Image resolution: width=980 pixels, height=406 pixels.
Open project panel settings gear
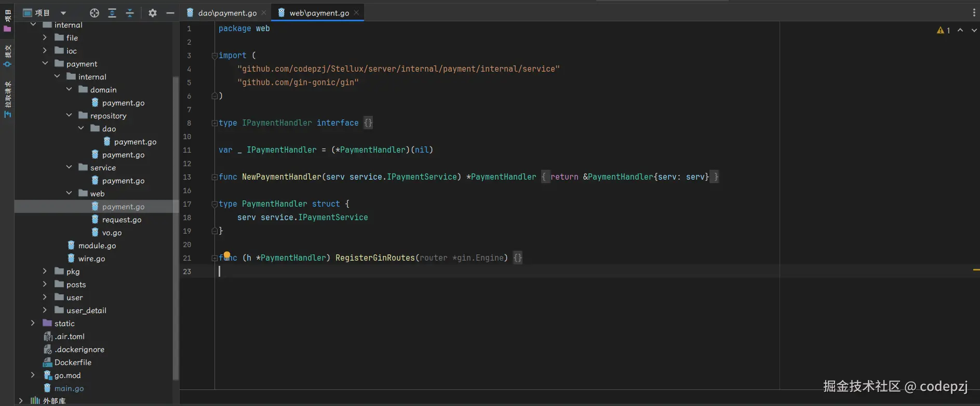(152, 13)
